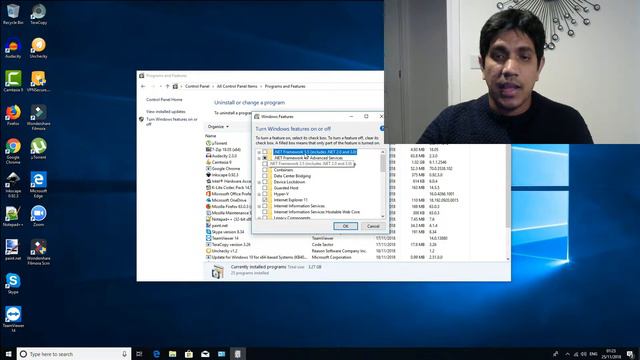Toggle .NET Framework 4.7 Advanced Services checkbox
Image resolution: width=640 pixels, height=360 pixels.
pos(265,158)
